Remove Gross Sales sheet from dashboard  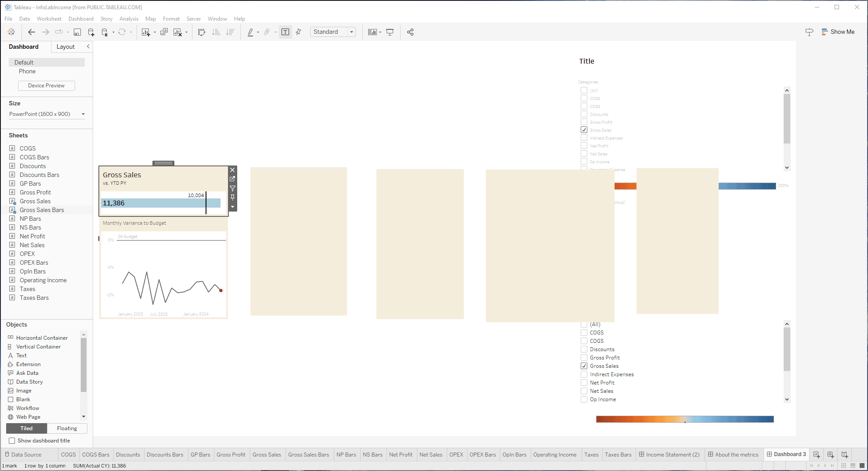pos(233,170)
